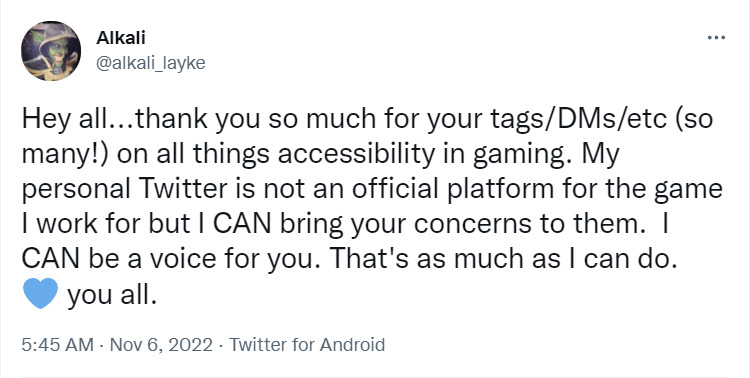Viewport: 750px width, 378px height.
Task: Click the word accessibility in the tweet
Action: click(351, 155)
